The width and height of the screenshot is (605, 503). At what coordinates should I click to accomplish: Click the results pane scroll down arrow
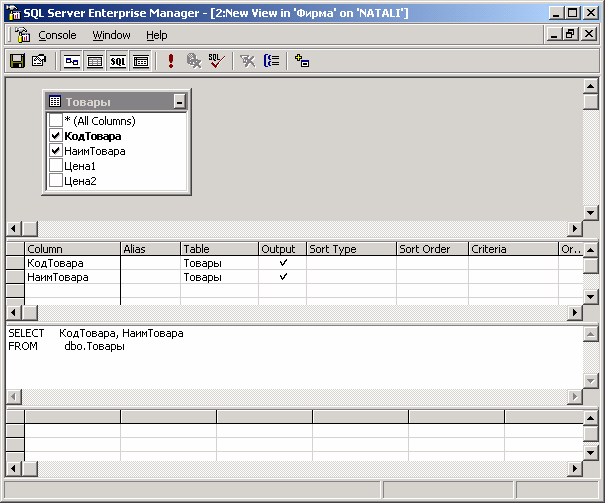pyautogui.click(x=590, y=452)
